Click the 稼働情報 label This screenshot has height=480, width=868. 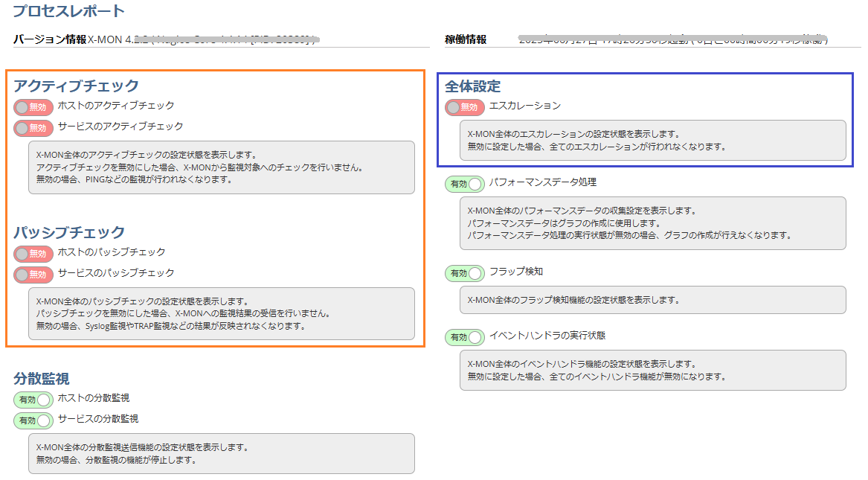466,39
